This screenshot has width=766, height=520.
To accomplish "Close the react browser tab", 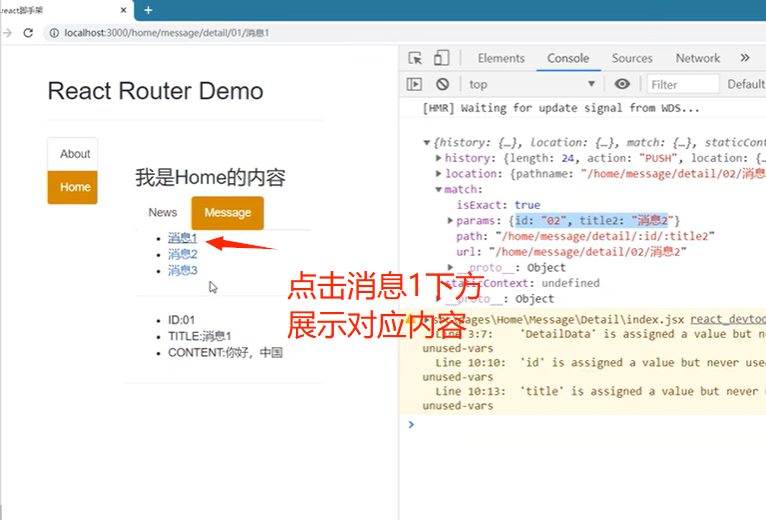I will [123, 10].
